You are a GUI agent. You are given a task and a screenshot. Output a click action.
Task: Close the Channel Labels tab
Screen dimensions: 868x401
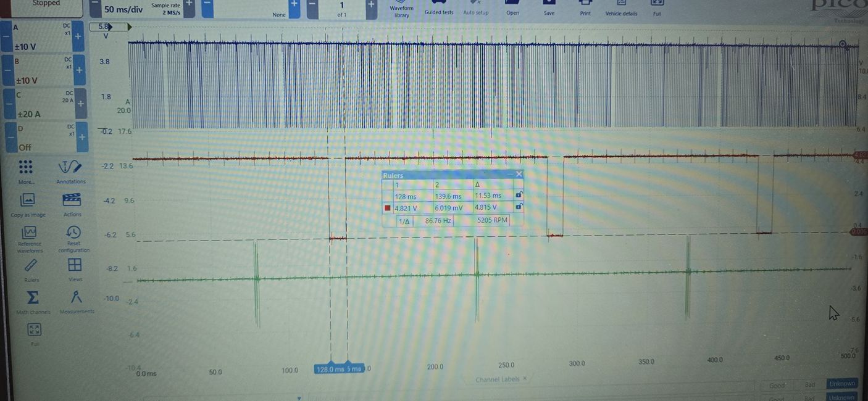tap(525, 379)
